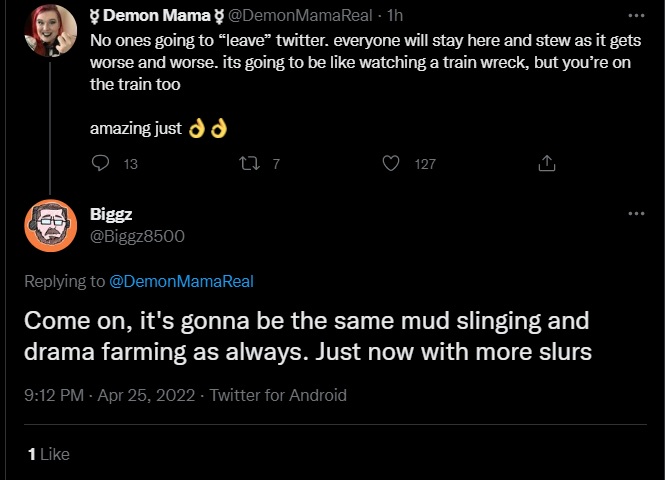
Task: Click the 1h timestamp on the parent tweet
Action: 395,16
